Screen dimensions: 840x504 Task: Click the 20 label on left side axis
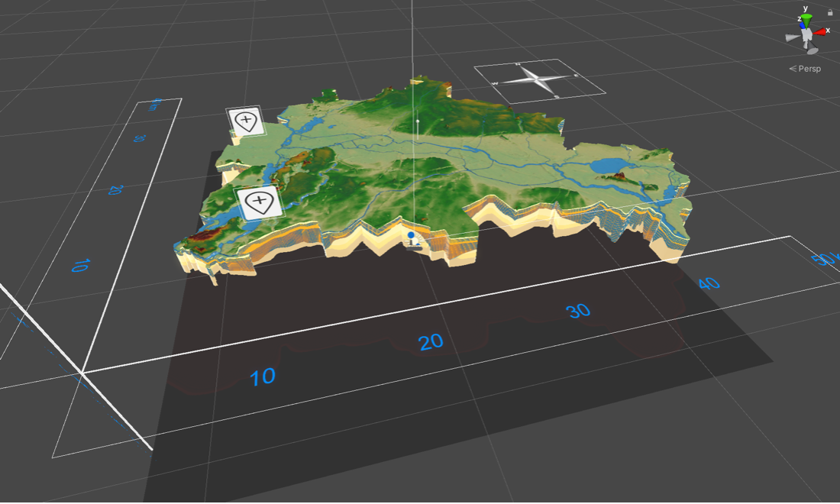(116, 189)
